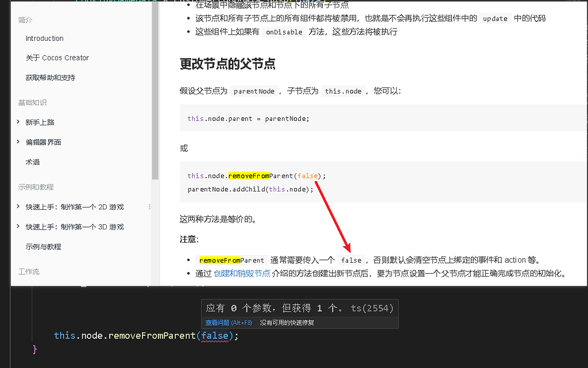Click the 没有可用的快速修复 tooltip text
This screenshot has width=588, height=368.
point(287,323)
